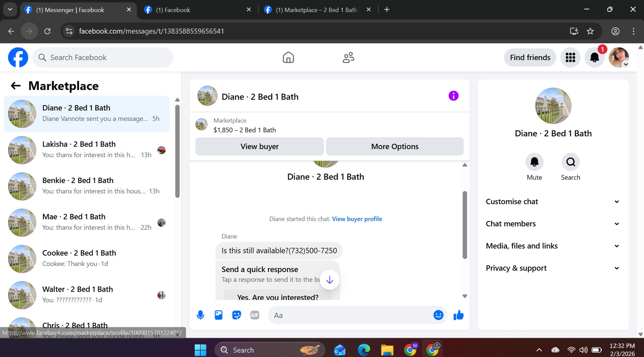Open the Windows Start menu
Screen dimensions: 644x357
200,350
